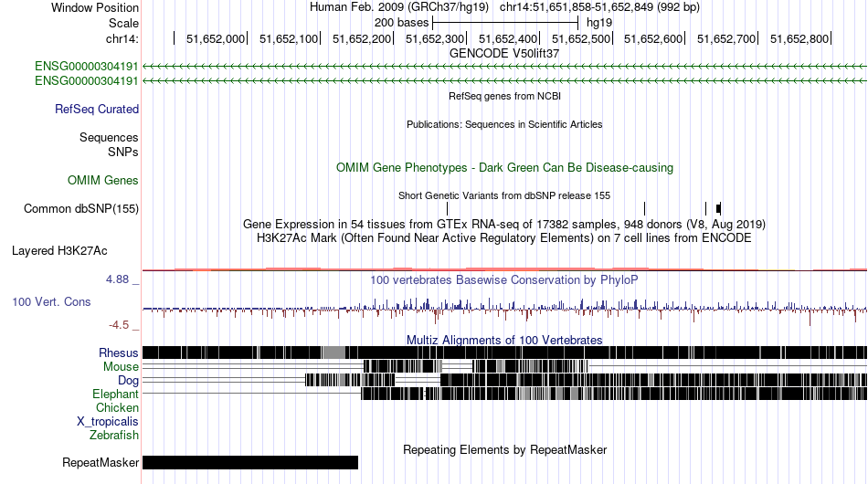Viewport: 868px width, 484px height.
Task: Click the Chicken alignment label
Action: point(117,407)
